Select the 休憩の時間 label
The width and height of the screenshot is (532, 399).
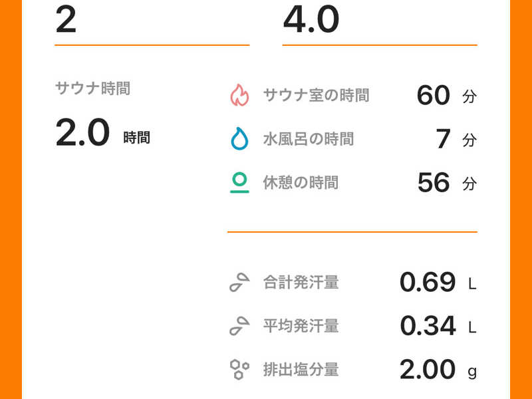(301, 182)
